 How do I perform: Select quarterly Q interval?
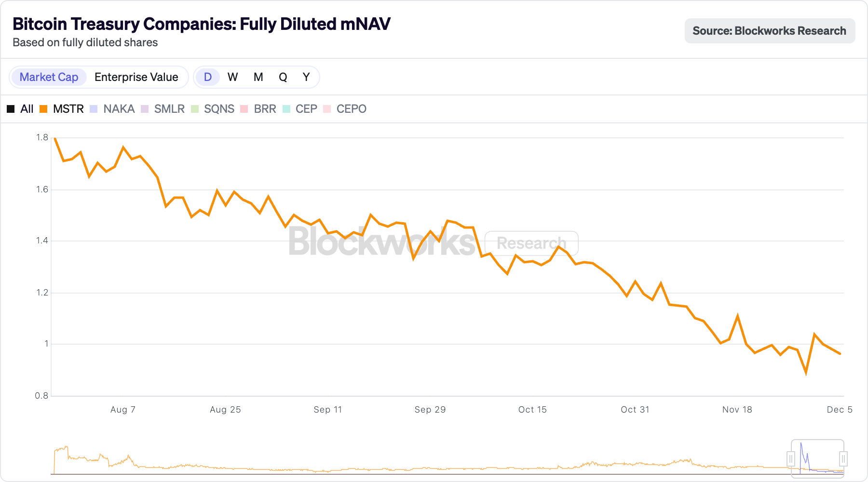pos(283,77)
